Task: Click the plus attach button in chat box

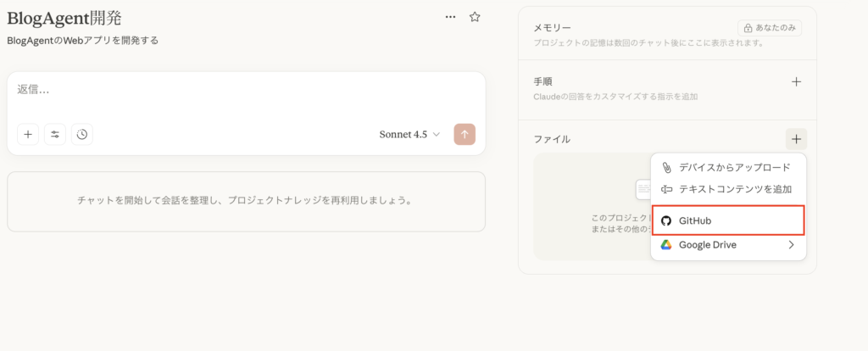Action: coord(28,135)
